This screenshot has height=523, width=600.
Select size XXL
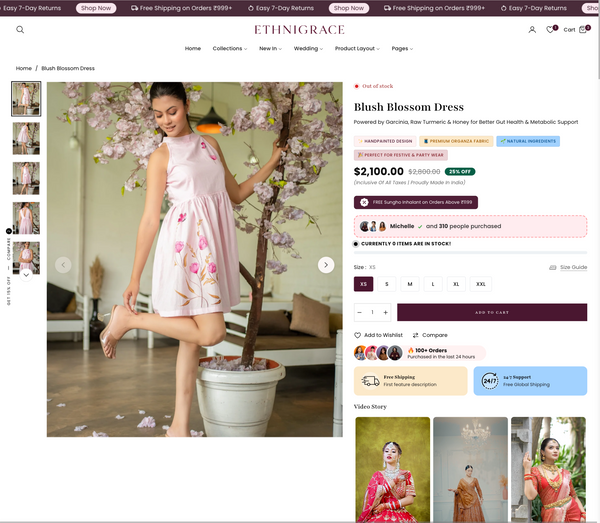point(481,284)
